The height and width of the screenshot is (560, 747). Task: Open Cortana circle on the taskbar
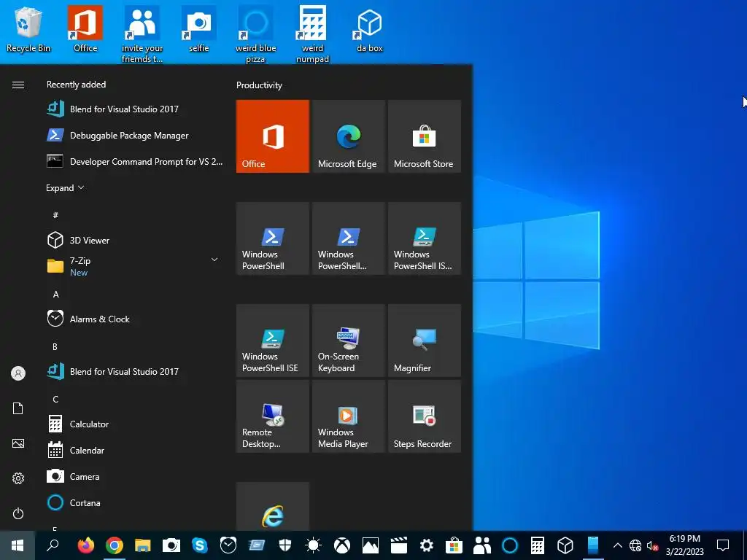510,545
